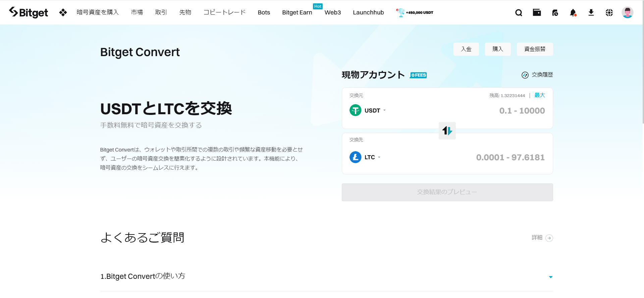644x298 pixels.
Task: Open the 暗号資産を購入 menu
Action: [x=98, y=12]
